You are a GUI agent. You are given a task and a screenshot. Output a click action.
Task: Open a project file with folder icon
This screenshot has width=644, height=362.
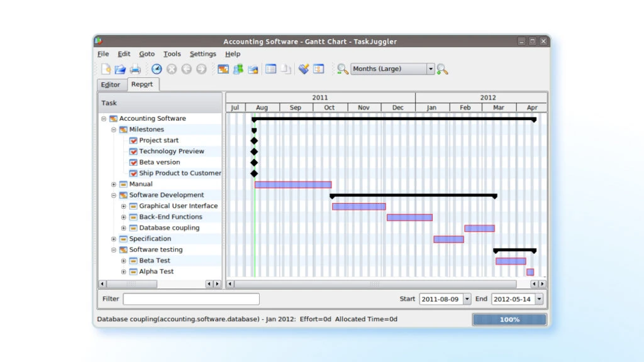(120, 69)
